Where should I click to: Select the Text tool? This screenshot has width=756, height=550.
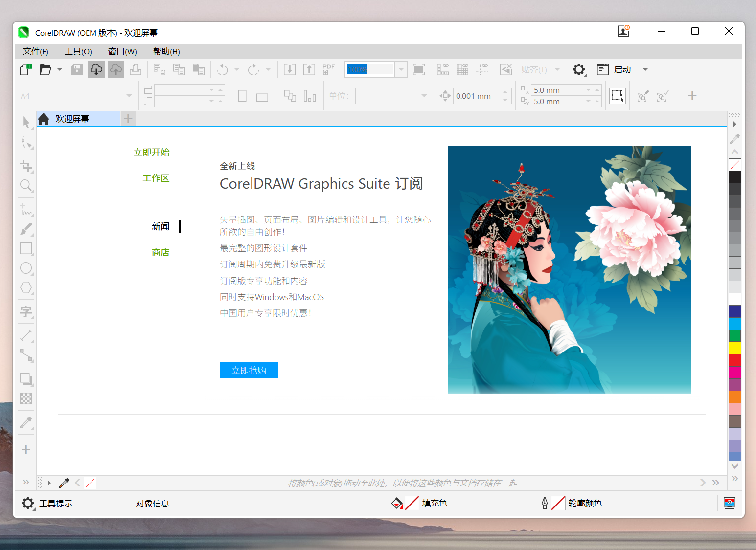[x=26, y=311]
